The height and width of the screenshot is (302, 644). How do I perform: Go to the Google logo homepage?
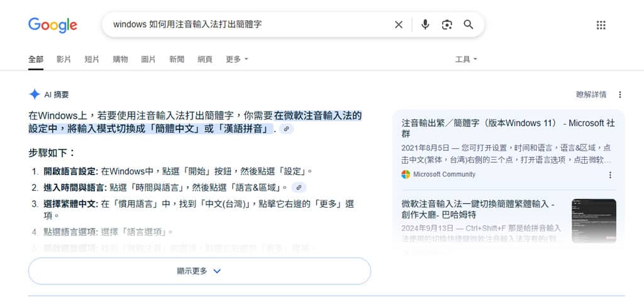(53, 25)
